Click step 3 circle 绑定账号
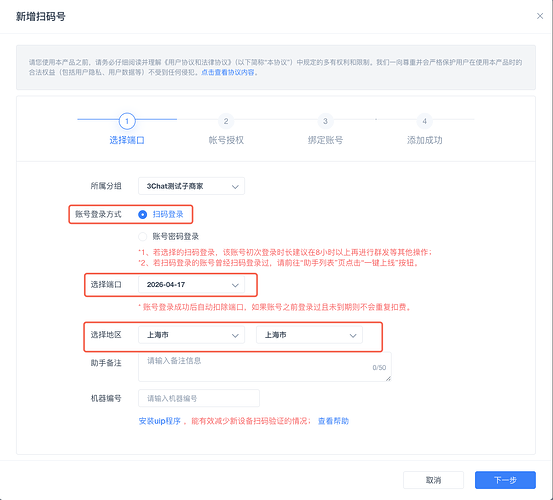This screenshot has width=553, height=500. tap(325, 121)
